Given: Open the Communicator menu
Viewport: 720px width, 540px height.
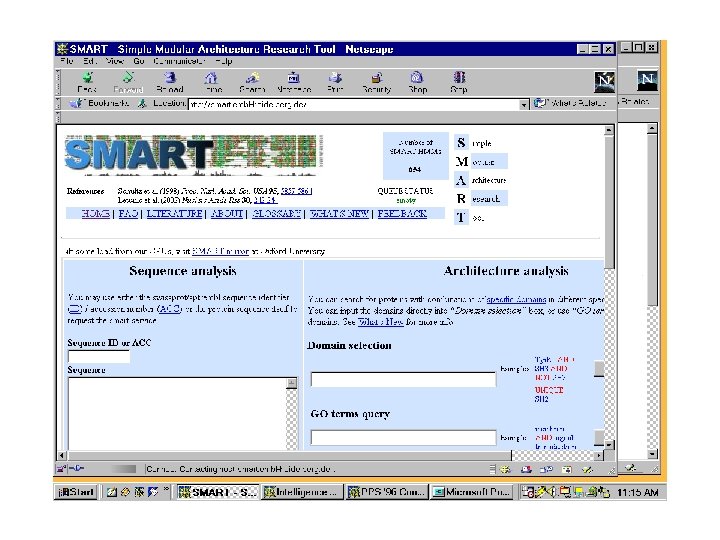Looking at the screenshot, I should point(179,61).
